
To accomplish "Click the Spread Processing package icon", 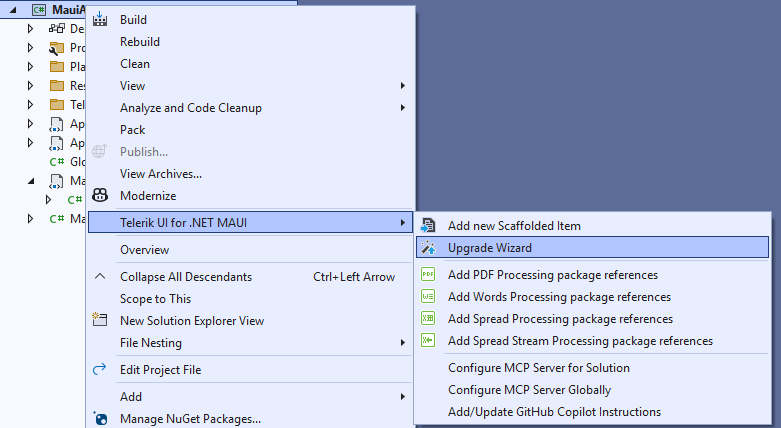I will pos(428,318).
